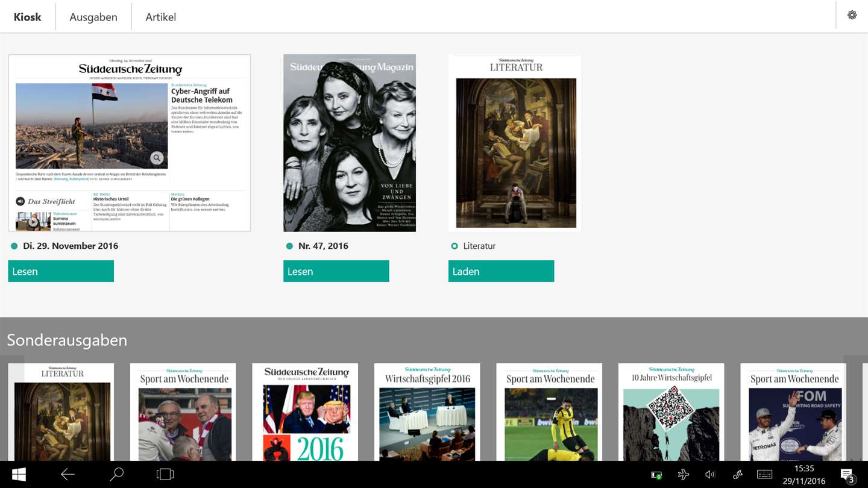Click the 'Di. 29. November 2016' label
Image resolution: width=868 pixels, height=488 pixels.
click(71, 246)
